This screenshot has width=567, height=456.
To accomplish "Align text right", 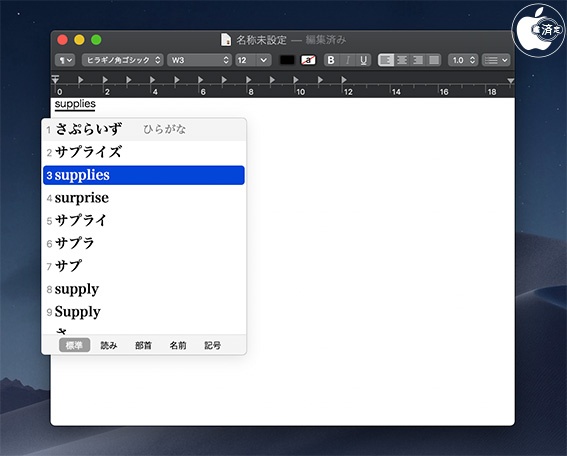I will tap(418, 60).
